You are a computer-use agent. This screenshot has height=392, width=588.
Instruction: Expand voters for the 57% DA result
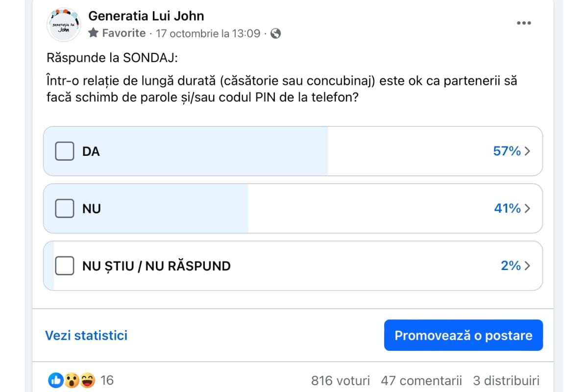(x=512, y=151)
